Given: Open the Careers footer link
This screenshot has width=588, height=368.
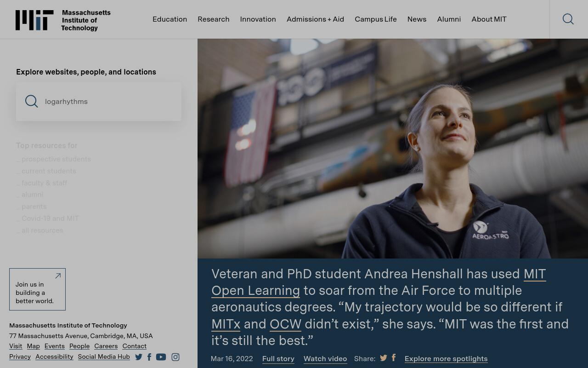Looking at the screenshot, I should tap(106, 346).
